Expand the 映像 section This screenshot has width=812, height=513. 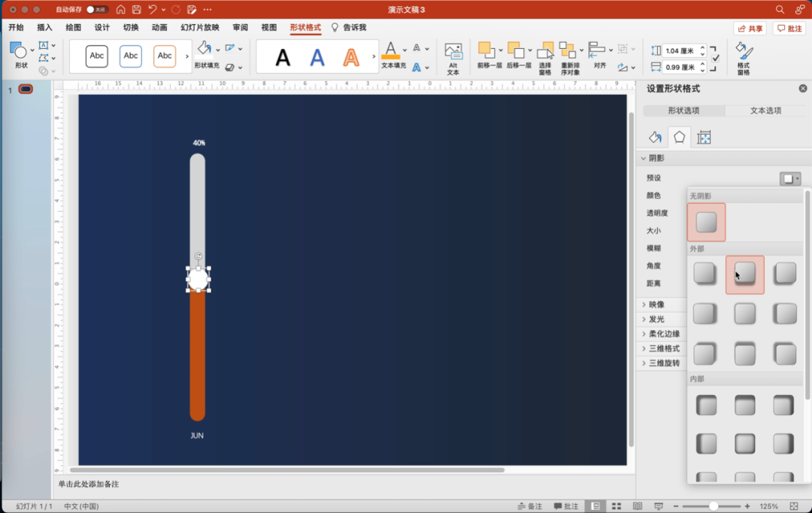click(x=644, y=305)
